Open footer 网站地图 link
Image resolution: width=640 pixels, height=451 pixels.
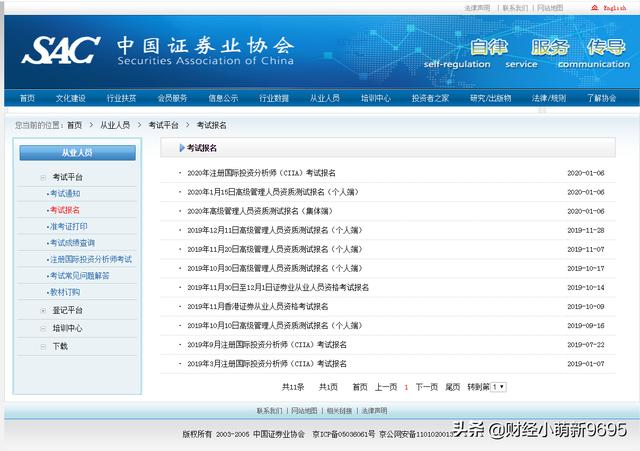[304, 411]
